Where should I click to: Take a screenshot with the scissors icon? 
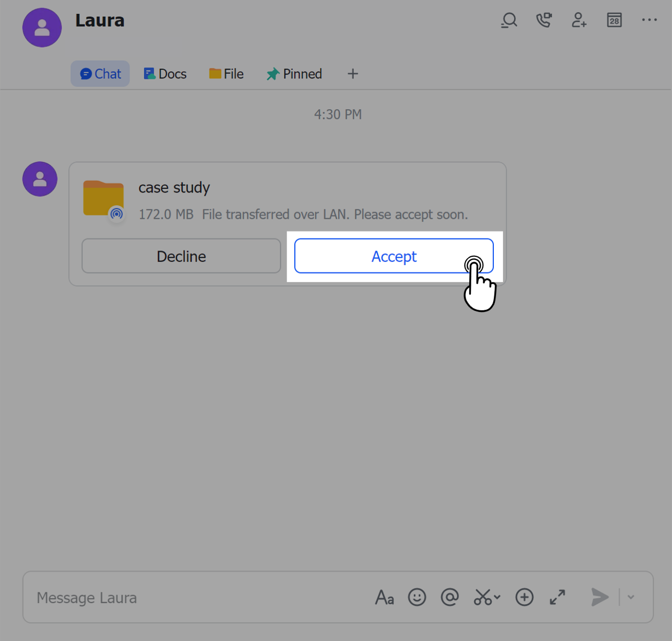[x=483, y=597]
